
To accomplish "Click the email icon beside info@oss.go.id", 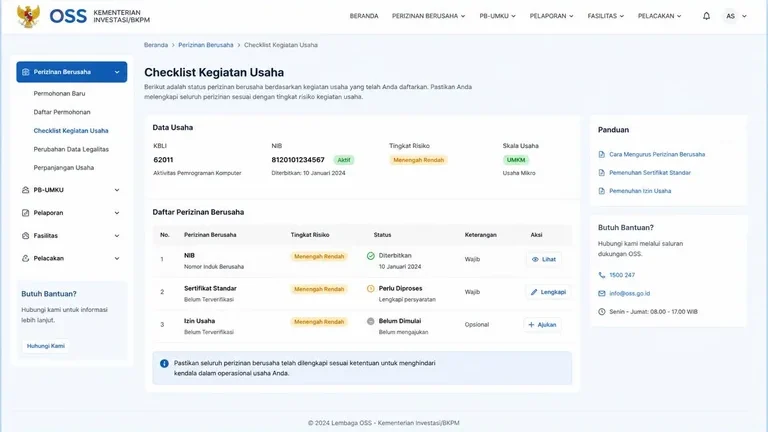I will [x=601, y=293].
